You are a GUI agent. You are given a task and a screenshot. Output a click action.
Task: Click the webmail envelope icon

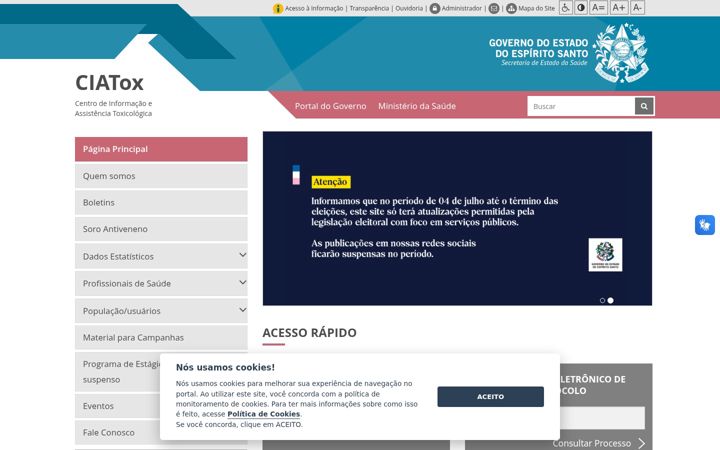[494, 8]
